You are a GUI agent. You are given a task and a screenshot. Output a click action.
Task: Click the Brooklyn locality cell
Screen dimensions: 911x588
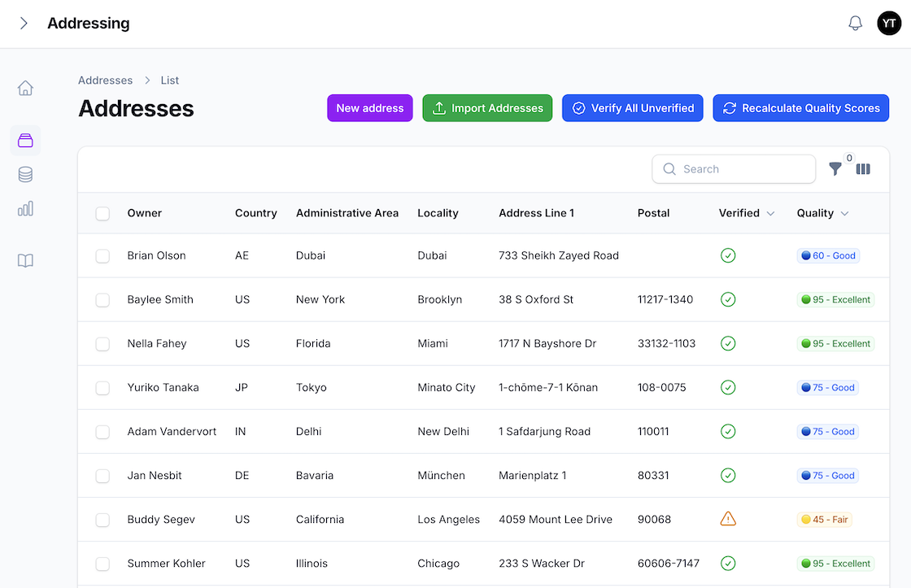tap(440, 300)
